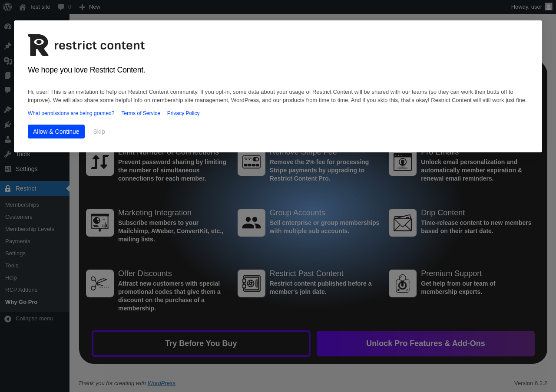Click the Remove Stripe Fee card icon
The height and width of the screenshot is (392, 556).
[252, 162]
